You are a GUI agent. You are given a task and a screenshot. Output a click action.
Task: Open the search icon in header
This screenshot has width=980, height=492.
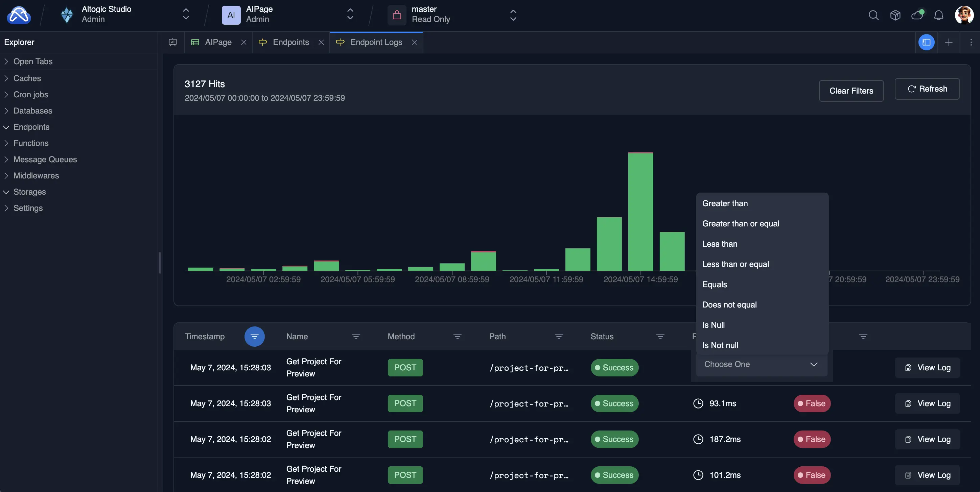[873, 15]
